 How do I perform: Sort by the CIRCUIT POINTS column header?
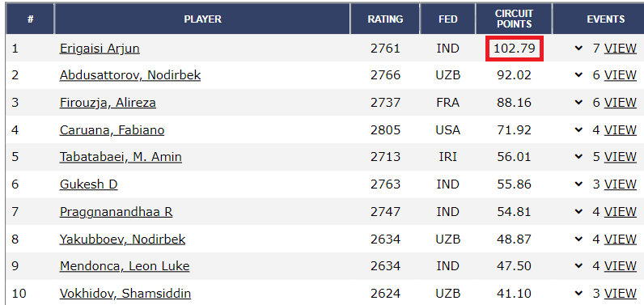point(514,19)
